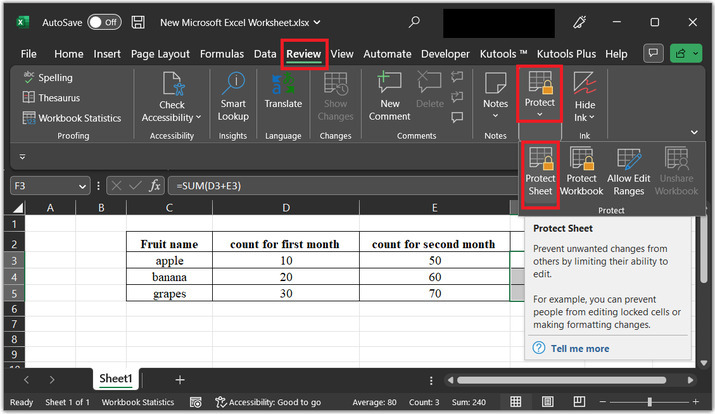This screenshot has width=715, height=414.
Task: Switch to the Home tab
Action: (x=69, y=54)
